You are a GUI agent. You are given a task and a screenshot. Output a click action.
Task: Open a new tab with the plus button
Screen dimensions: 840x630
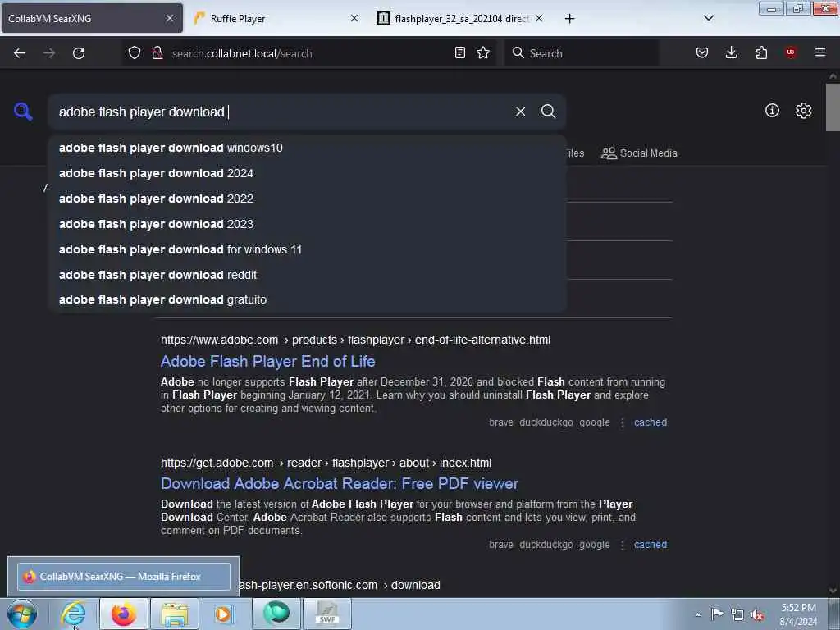point(569,19)
